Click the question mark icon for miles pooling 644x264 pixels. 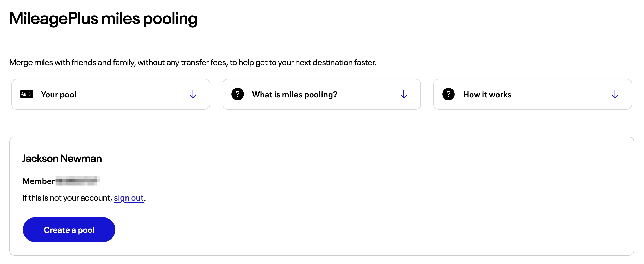click(238, 94)
